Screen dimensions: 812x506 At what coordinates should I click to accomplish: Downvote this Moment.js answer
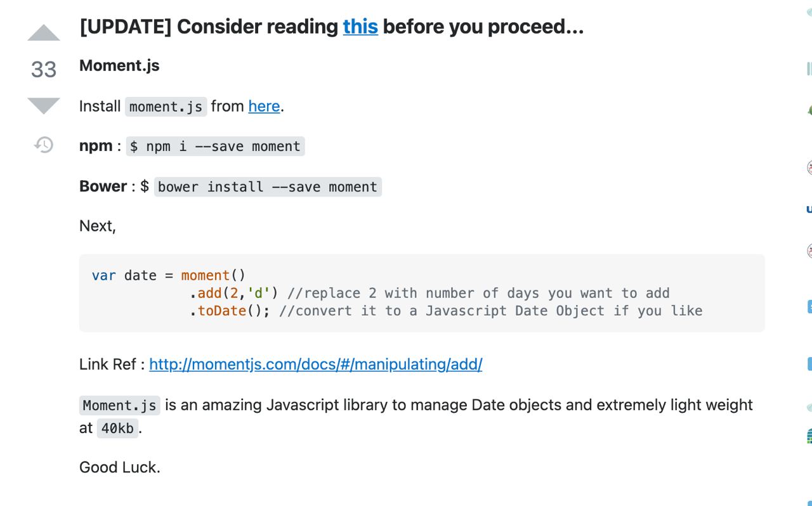[x=44, y=106]
